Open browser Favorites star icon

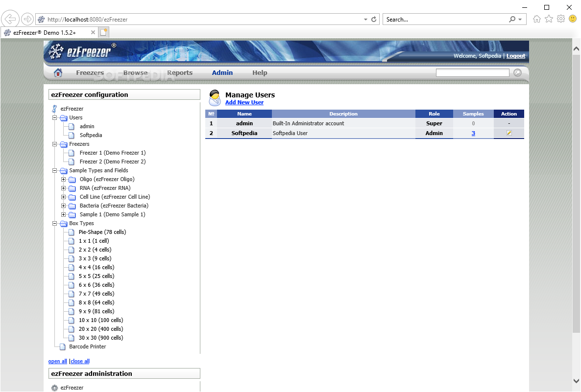[549, 19]
